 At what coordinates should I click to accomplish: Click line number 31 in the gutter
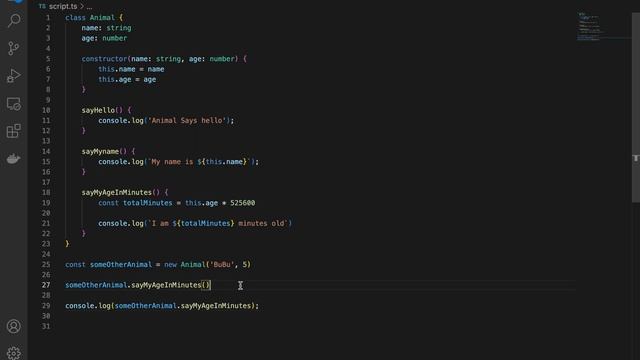point(46,326)
